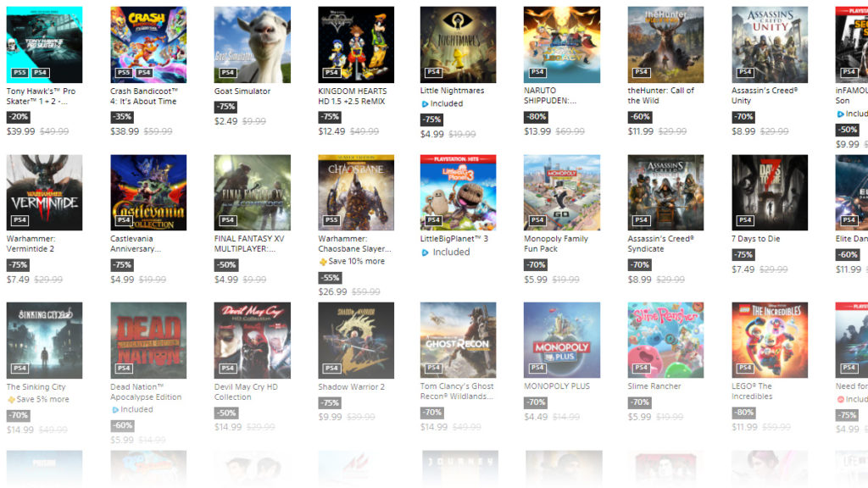Open the Slime Rancher cover thumbnail
The width and height of the screenshot is (868, 488).
(x=665, y=341)
